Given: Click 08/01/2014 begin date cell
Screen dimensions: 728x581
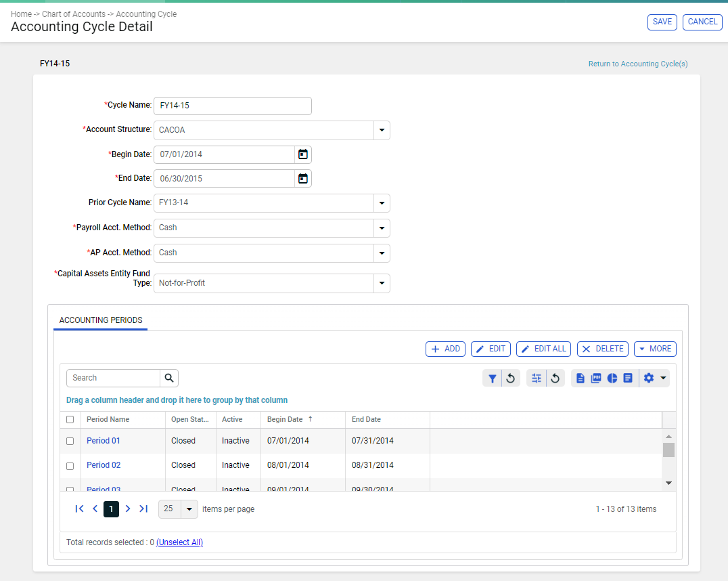Looking at the screenshot, I should click(288, 465).
